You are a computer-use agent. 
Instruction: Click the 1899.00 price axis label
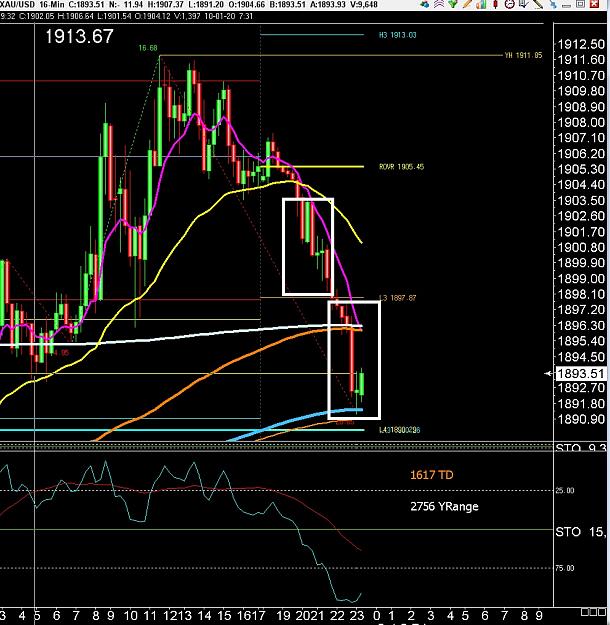pyautogui.click(x=581, y=278)
